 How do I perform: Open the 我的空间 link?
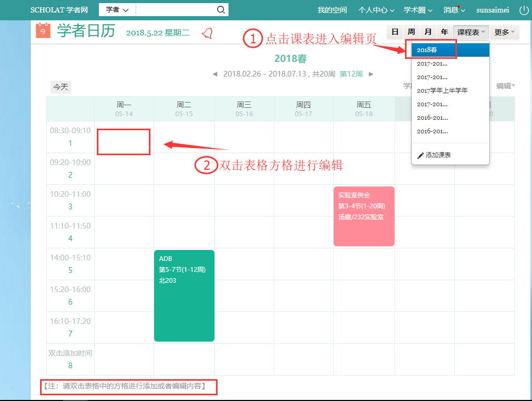click(332, 10)
